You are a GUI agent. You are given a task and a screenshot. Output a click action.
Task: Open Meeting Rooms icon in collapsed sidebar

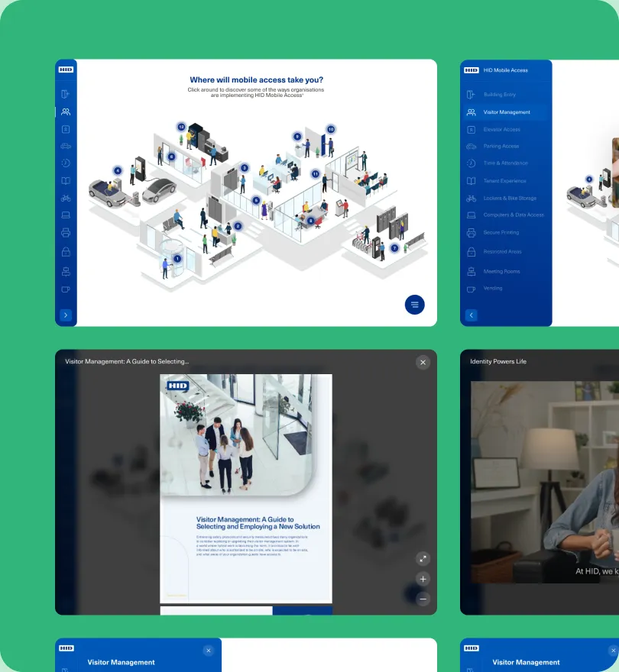click(66, 271)
